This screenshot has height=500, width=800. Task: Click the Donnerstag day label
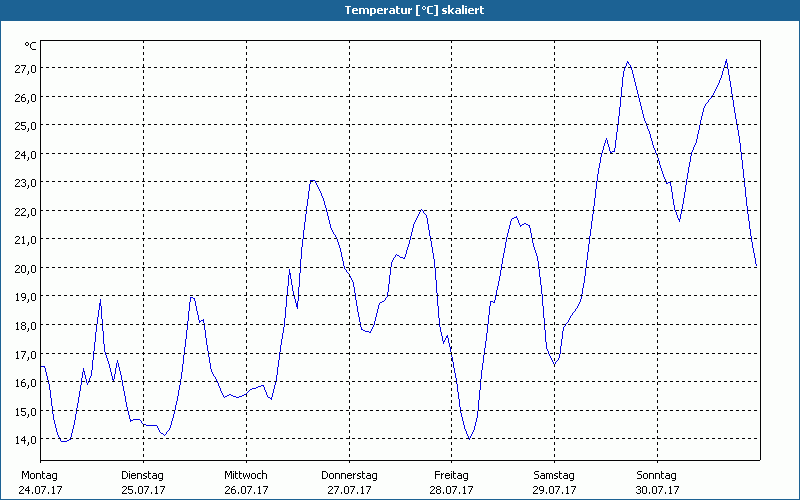coord(349,475)
